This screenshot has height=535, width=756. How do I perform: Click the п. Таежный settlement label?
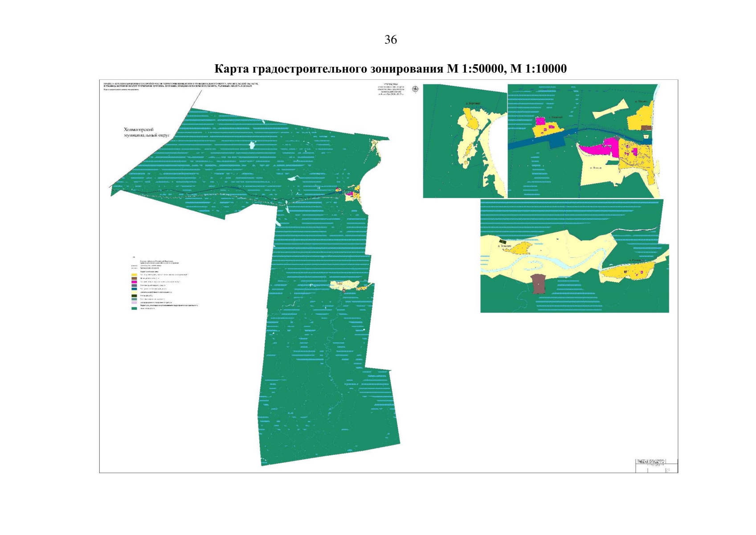(555, 117)
